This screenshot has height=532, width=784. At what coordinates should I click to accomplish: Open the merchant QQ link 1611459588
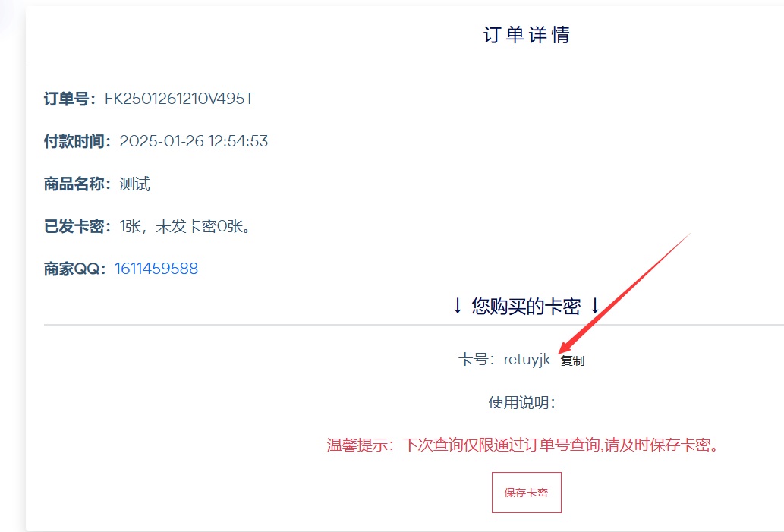click(x=156, y=269)
